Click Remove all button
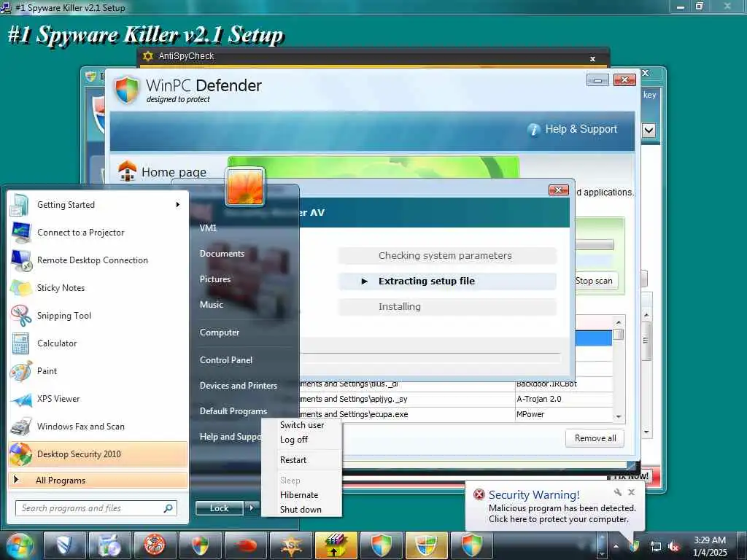 click(x=595, y=438)
